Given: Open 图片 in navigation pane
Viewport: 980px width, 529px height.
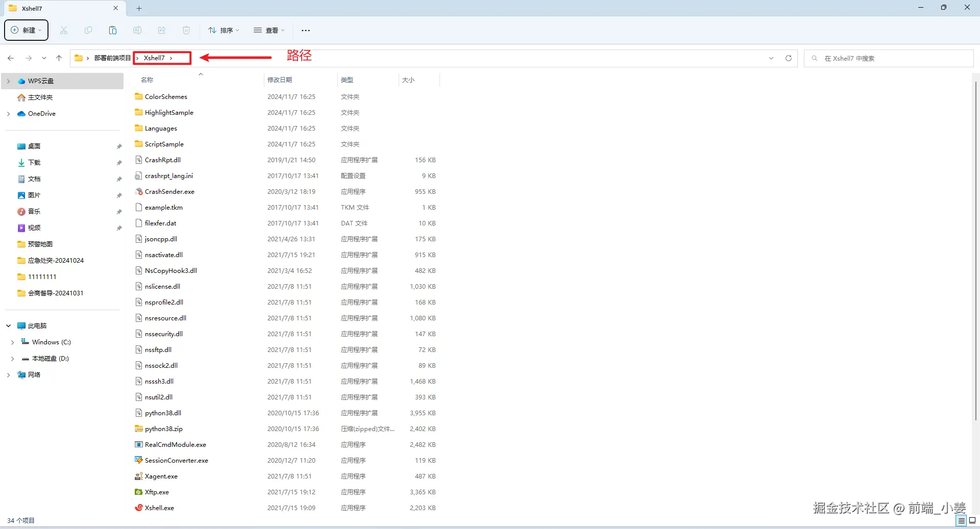Looking at the screenshot, I should point(34,195).
